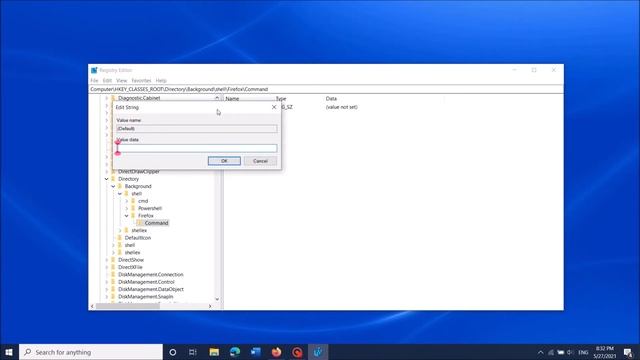Launch Microsoft Edge from the taskbar

[235, 352]
